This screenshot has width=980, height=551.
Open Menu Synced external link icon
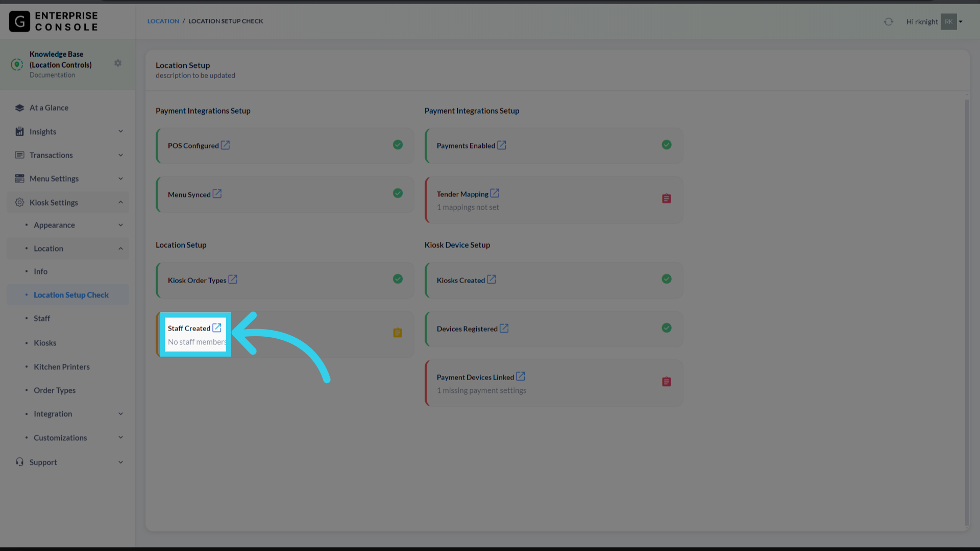point(217,194)
